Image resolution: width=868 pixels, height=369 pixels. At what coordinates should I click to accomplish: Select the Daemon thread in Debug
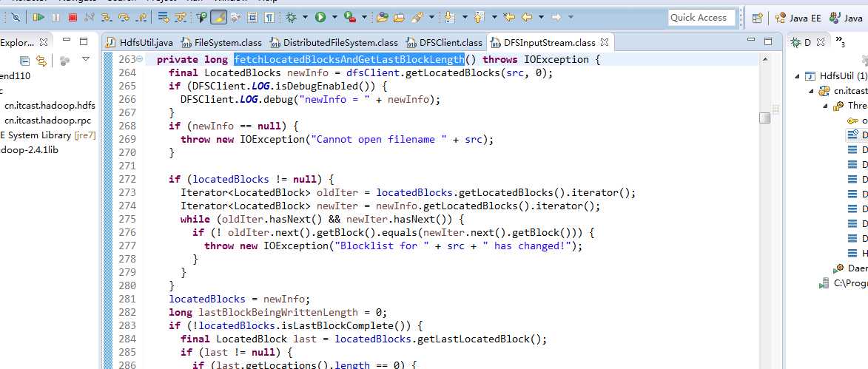click(x=852, y=268)
